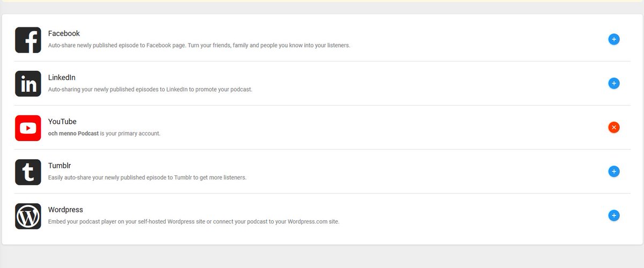Viewport: 644px width, 268px height.
Task: Connect LinkedIn using its plus button
Action: click(x=614, y=83)
